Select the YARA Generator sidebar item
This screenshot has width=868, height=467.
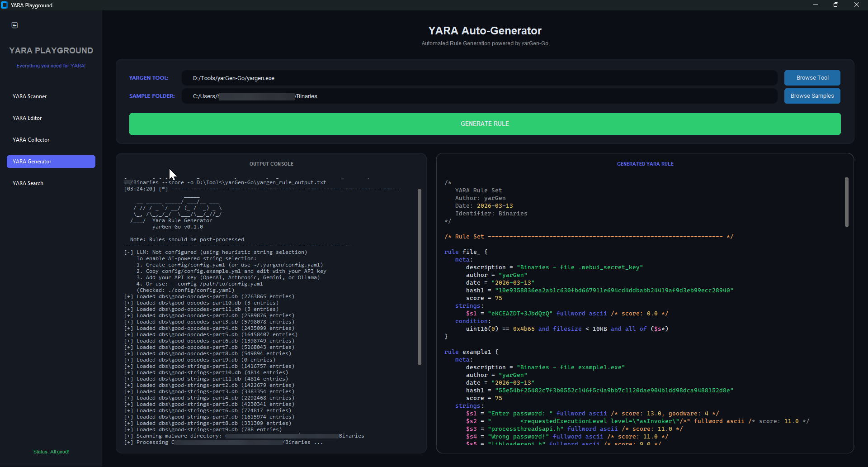[x=51, y=162]
